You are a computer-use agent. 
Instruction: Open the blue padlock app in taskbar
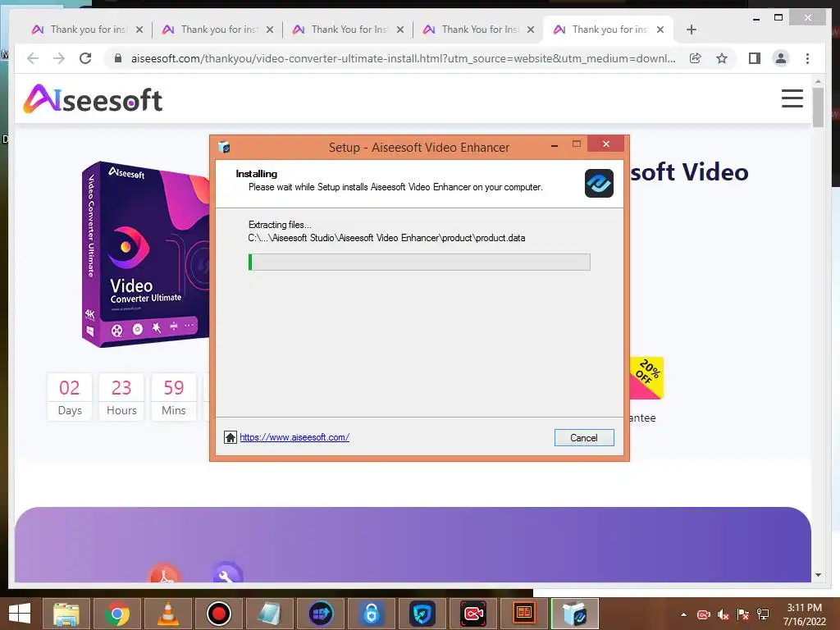coord(372,614)
